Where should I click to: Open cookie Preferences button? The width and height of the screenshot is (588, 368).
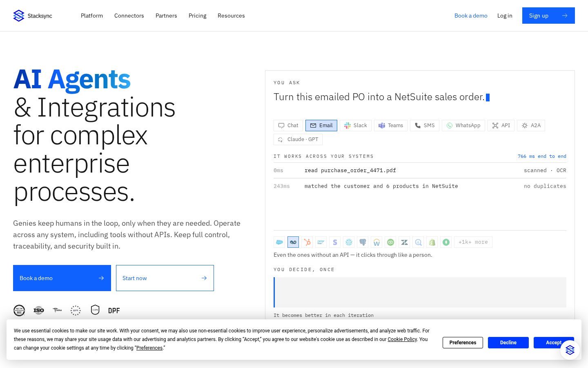pos(463,343)
